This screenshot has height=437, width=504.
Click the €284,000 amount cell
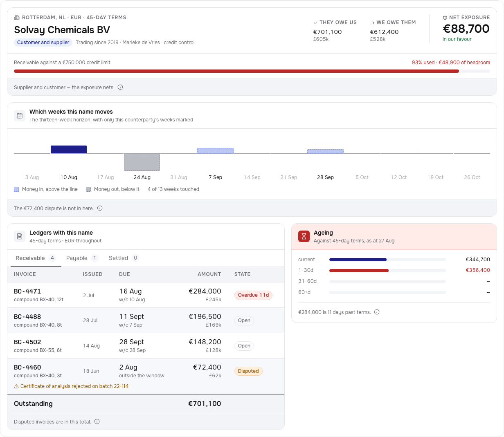(205, 291)
